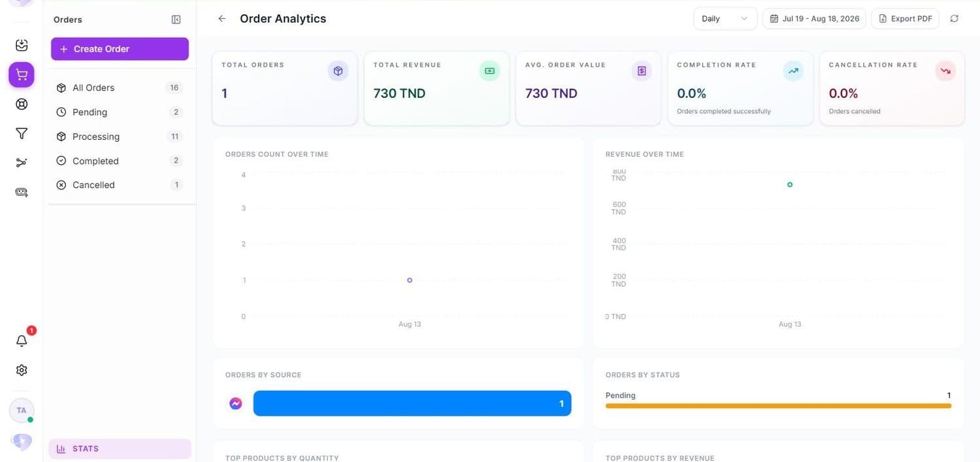
Task: Open the lifebuoy support icon
Action: click(22, 104)
